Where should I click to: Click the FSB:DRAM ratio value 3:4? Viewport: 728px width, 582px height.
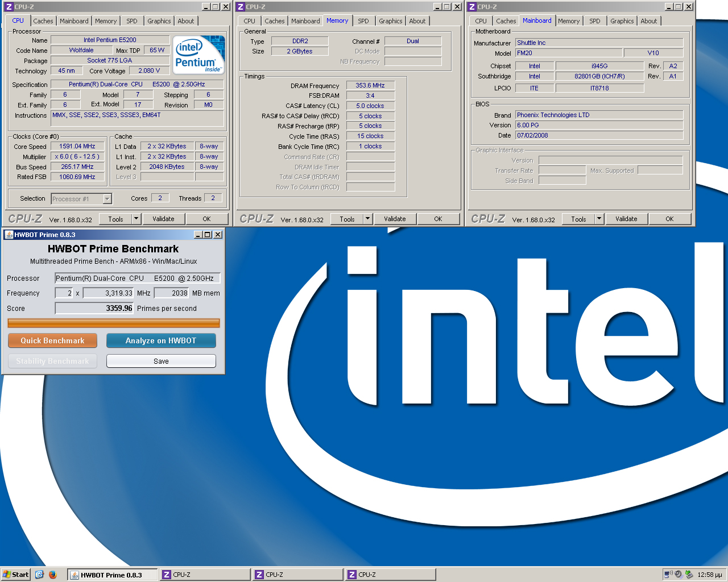[x=370, y=95]
